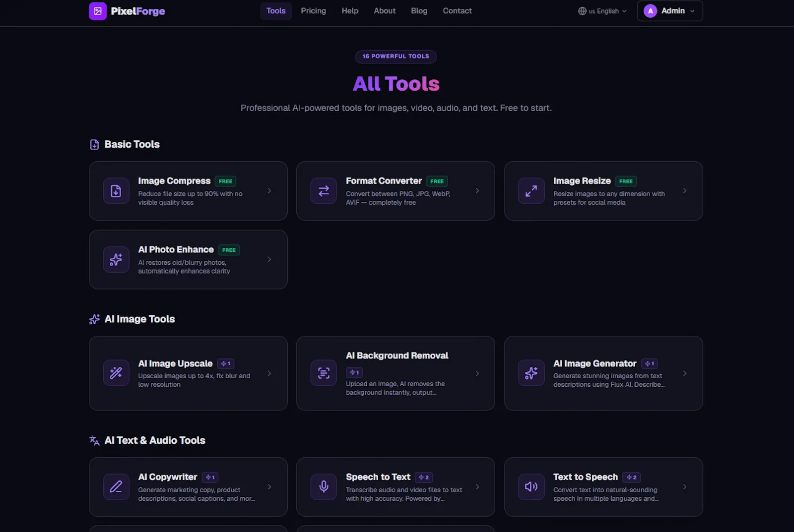This screenshot has width=794, height=532.
Task: Click the AI Copywriter pen icon
Action: coord(116,487)
